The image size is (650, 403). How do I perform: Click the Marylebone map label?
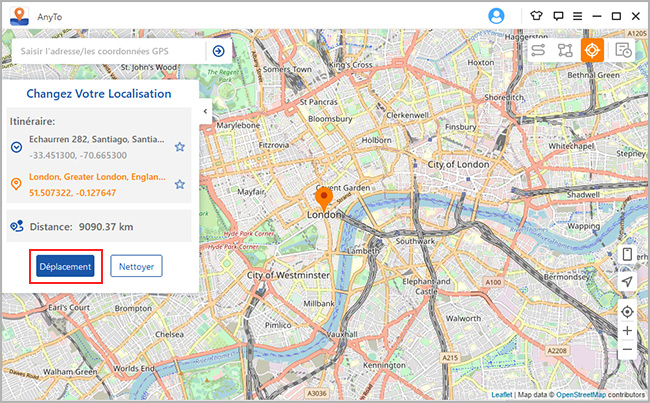238,125
